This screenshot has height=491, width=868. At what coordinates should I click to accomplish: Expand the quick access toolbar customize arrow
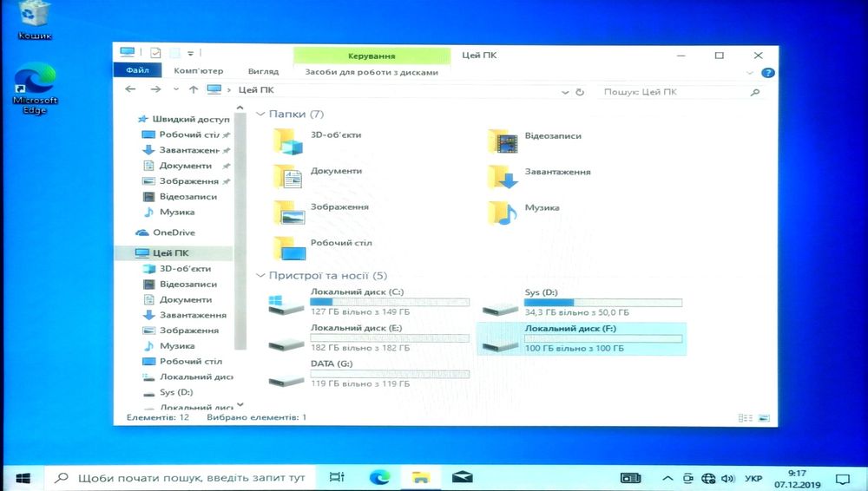[x=190, y=53]
